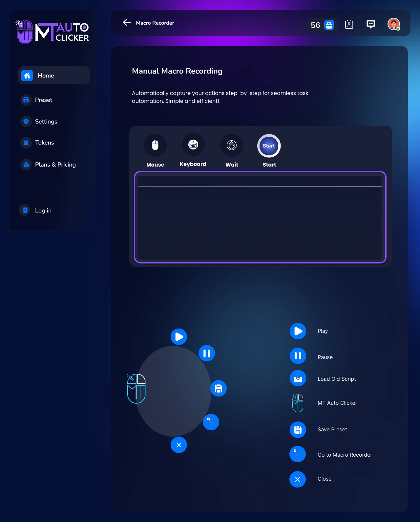The height and width of the screenshot is (522, 420).
Task: Select the Keyboard action icon
Action: click(x=193, y=145)
